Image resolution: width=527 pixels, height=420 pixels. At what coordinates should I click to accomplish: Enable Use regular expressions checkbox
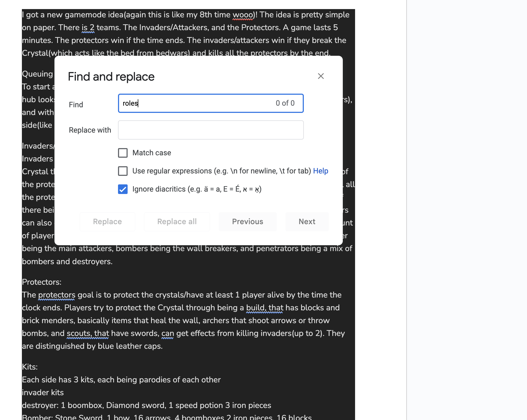(123, 171)
